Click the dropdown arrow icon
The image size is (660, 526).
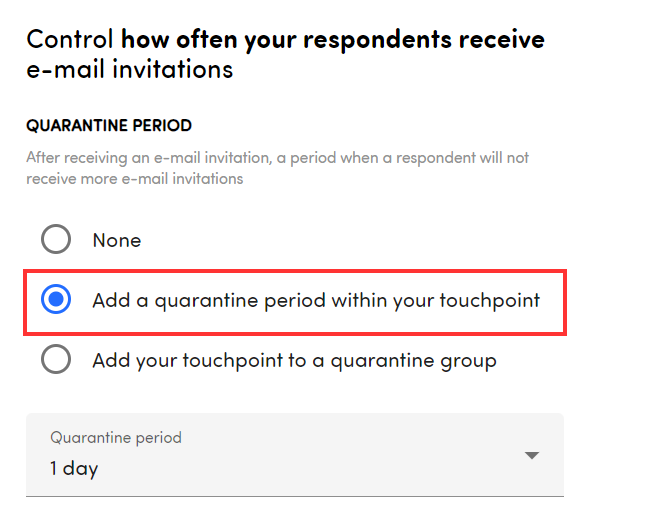(532, 456)
